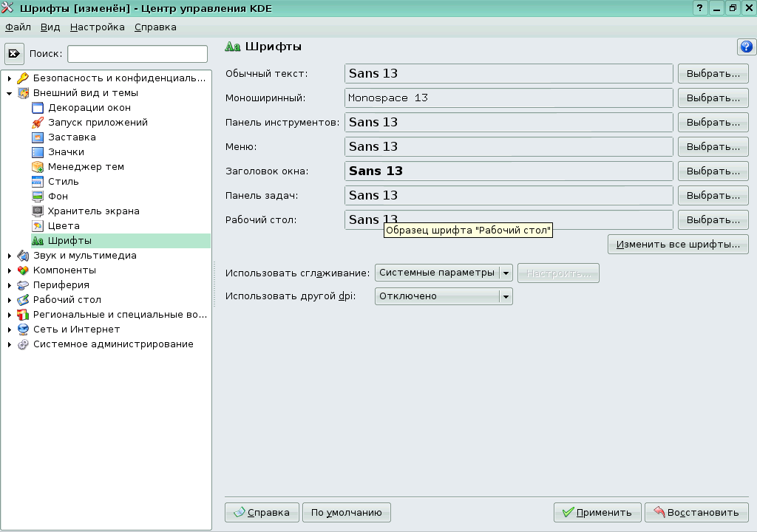The image size is (757, 532).
Task: Open the Менеджер тем icon
Action: pyautogui.click(x=38, y=166)
